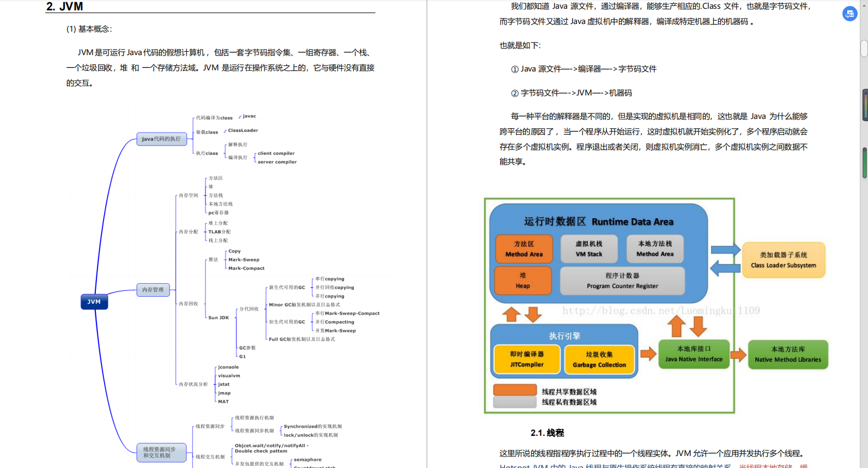The height and width of the screenshot is (468, 868).
Task: Click the 'pc寄存器' leaf
Action: (218, 213)
